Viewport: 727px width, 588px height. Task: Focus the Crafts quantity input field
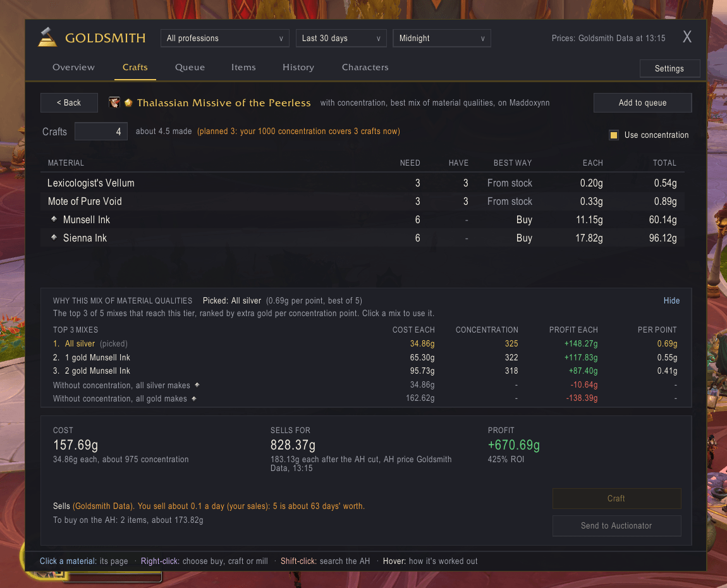click(101, 132)
